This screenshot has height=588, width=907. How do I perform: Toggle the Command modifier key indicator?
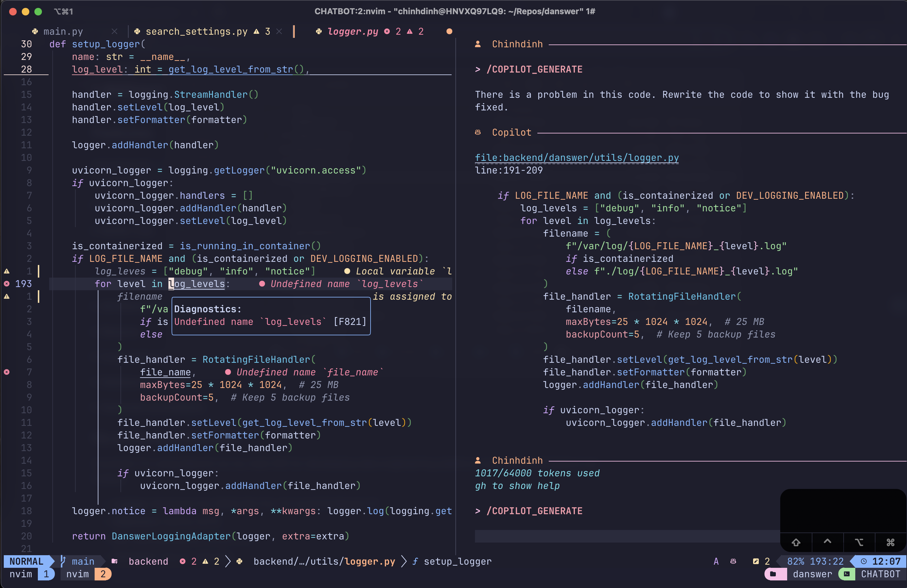click(890, 542)
